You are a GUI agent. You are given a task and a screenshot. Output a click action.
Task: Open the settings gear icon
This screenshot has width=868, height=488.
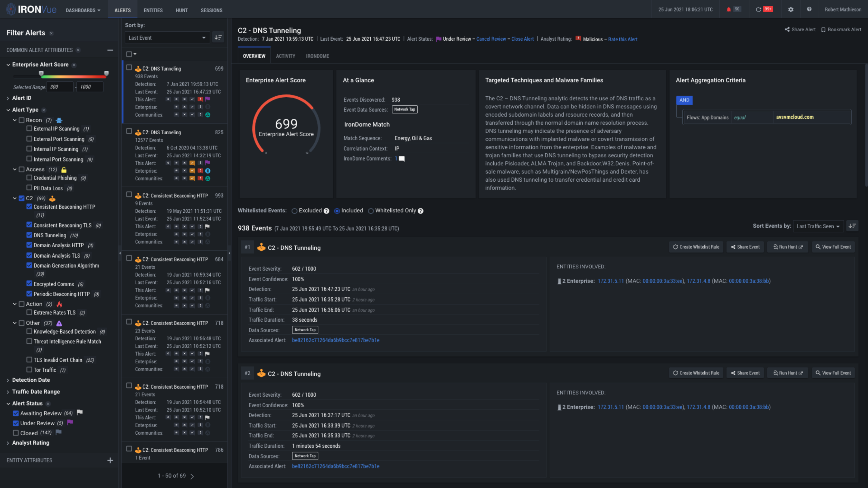tap(791, 9)
